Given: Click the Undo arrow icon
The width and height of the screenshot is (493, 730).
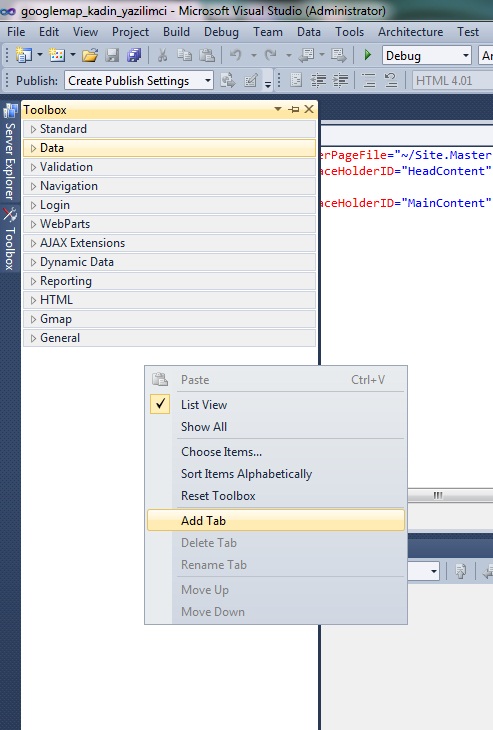Looking at the screenshot, I should tap(236, 56).
